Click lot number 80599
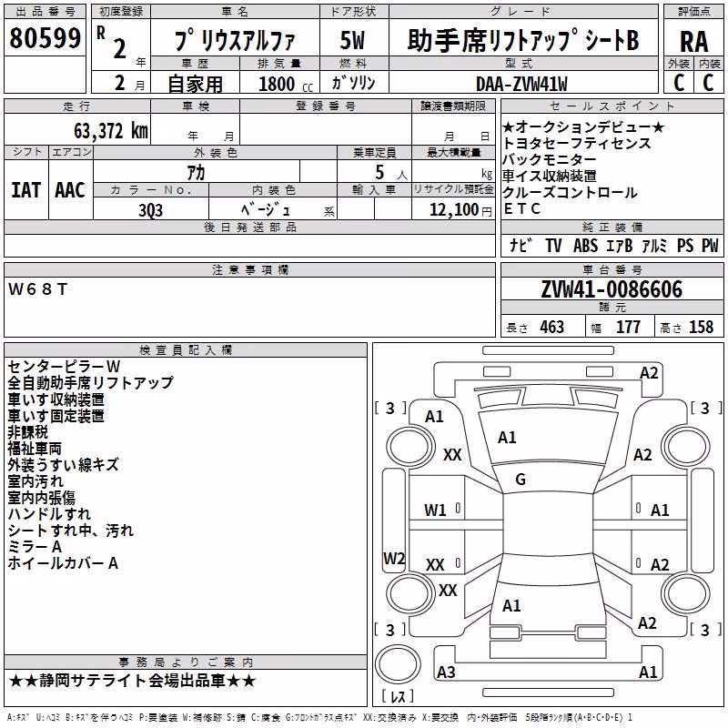Viewport: 728px width, 728px height. 45,37
